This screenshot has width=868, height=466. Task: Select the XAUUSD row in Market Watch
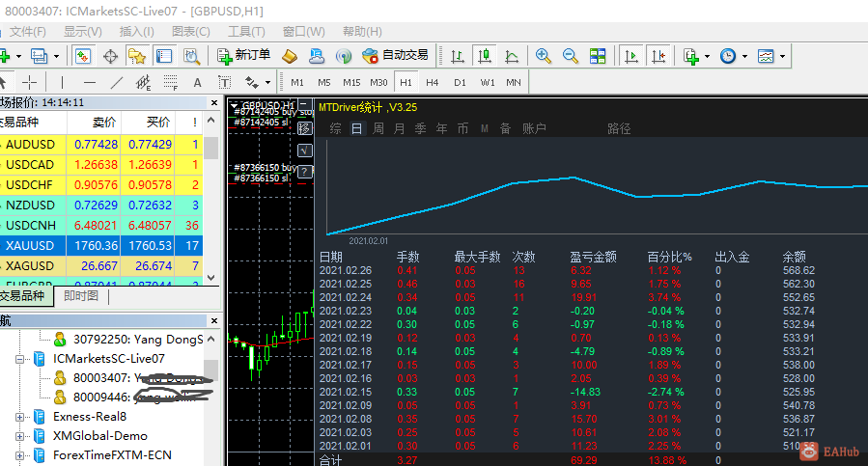[x=101, y=246]
